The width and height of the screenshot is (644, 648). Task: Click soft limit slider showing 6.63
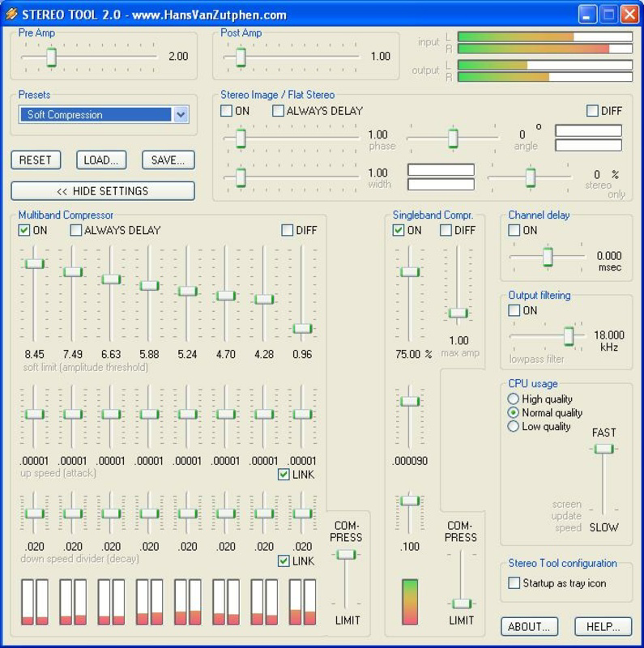[x=111, y=279]
